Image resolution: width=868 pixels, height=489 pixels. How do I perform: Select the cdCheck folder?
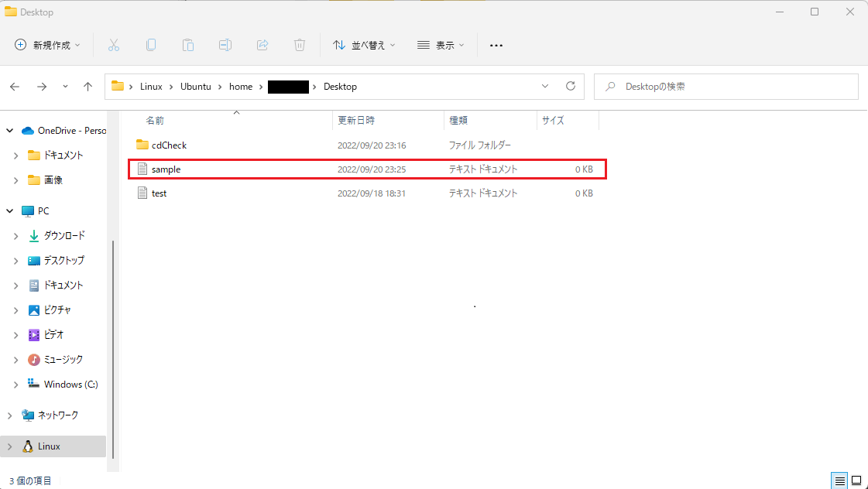point(169,145)
